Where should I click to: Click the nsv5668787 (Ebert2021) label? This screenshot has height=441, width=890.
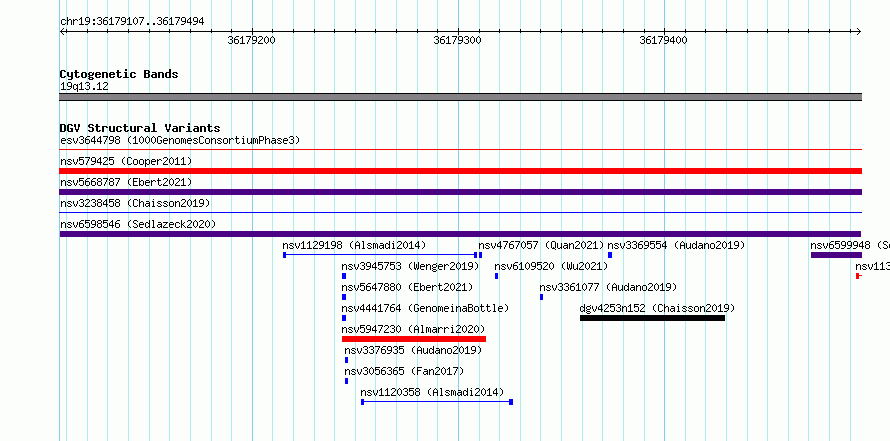(x=126, y=182)
